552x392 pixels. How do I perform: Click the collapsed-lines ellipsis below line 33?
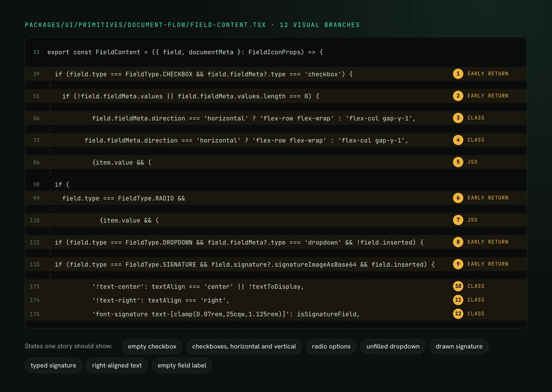click(50, 63)
